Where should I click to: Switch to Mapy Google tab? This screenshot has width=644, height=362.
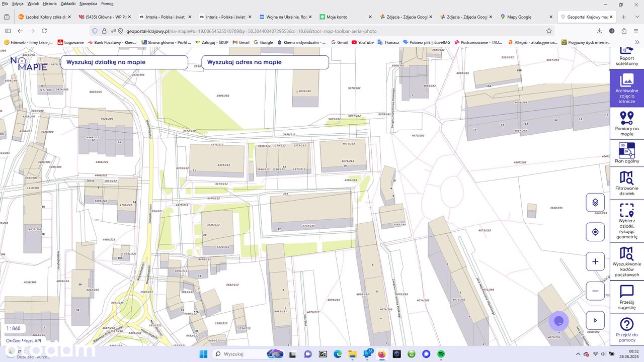[x=526, y=17]
